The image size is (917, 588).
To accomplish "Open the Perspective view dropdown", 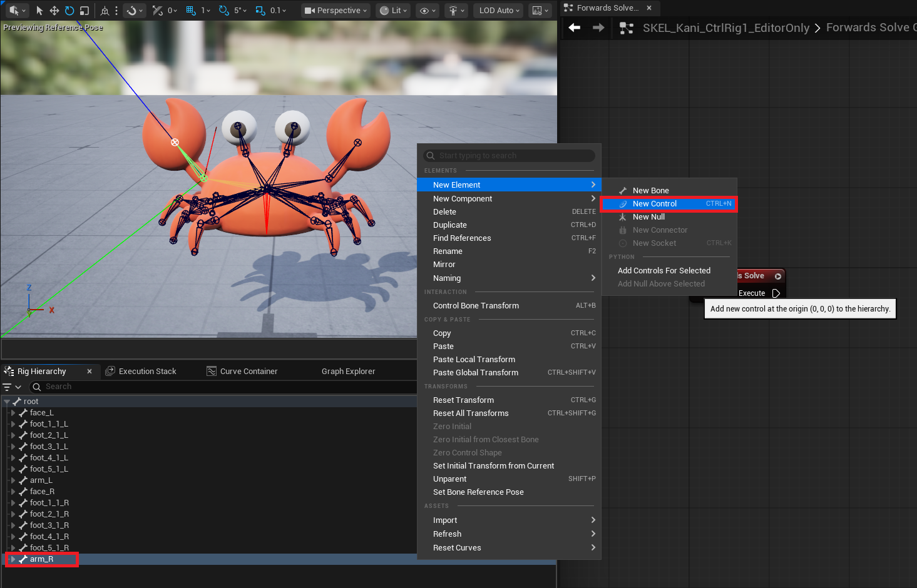I will [x=336, y=11].
